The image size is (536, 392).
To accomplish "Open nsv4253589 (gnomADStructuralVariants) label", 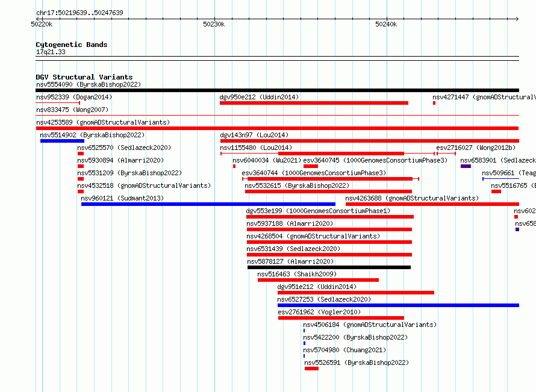I will point(103,122).
